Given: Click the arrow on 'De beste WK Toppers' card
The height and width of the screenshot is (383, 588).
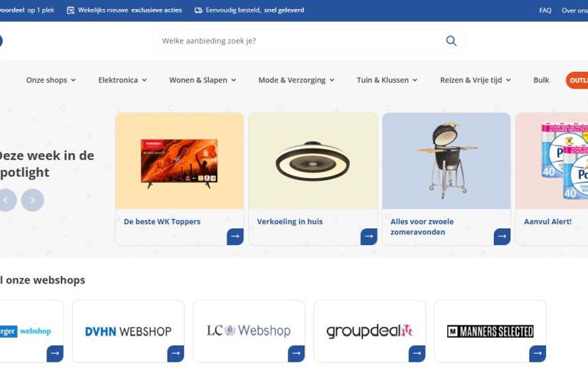Looking at the screenshot, I should click(235, 237).
